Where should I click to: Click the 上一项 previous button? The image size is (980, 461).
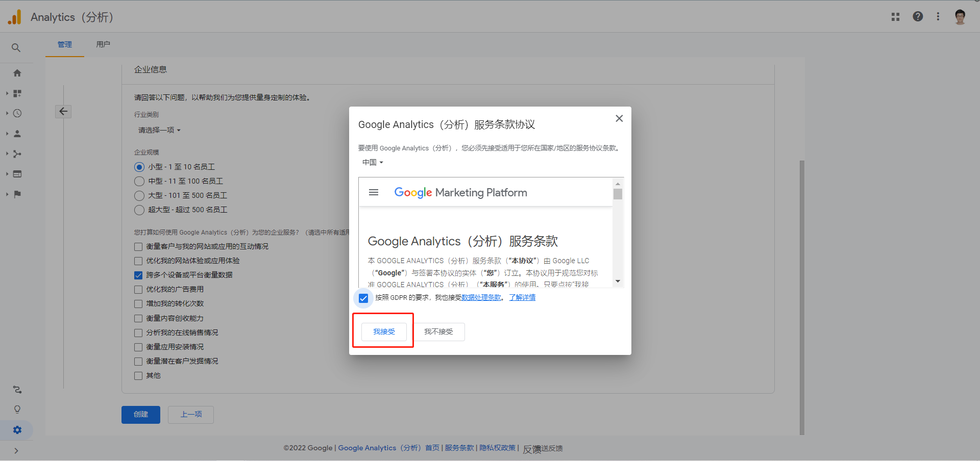[x=191, y=415]
